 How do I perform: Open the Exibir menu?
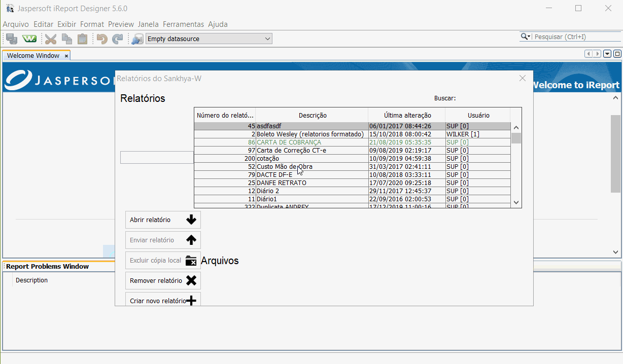(x=66, y=24)
